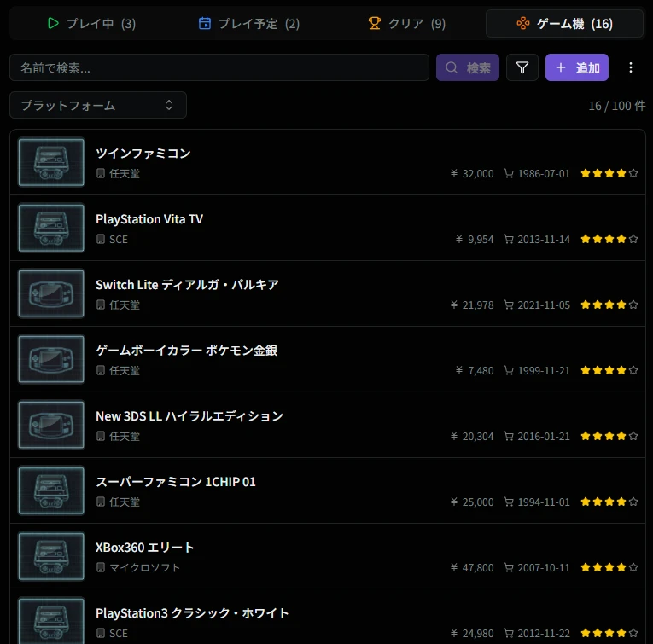Click the スーパーファミコン 1CHIP 01 thumbnail

[51, 491]
